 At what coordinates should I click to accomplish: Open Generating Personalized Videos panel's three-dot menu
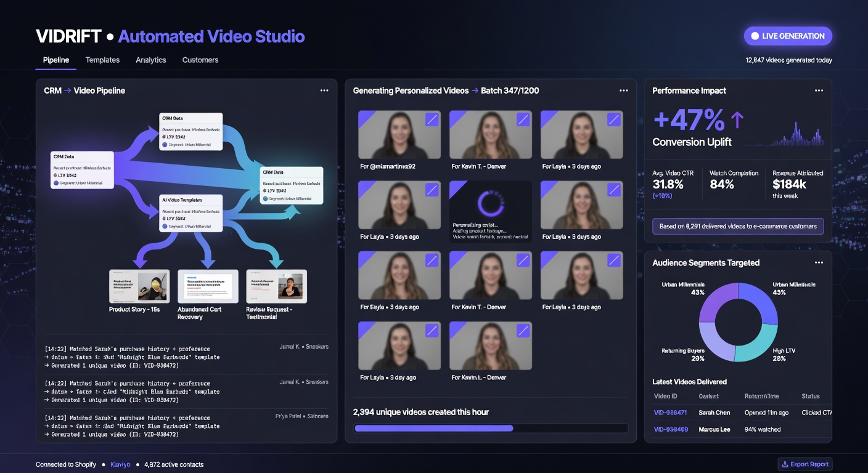click(x=624, y=91)
